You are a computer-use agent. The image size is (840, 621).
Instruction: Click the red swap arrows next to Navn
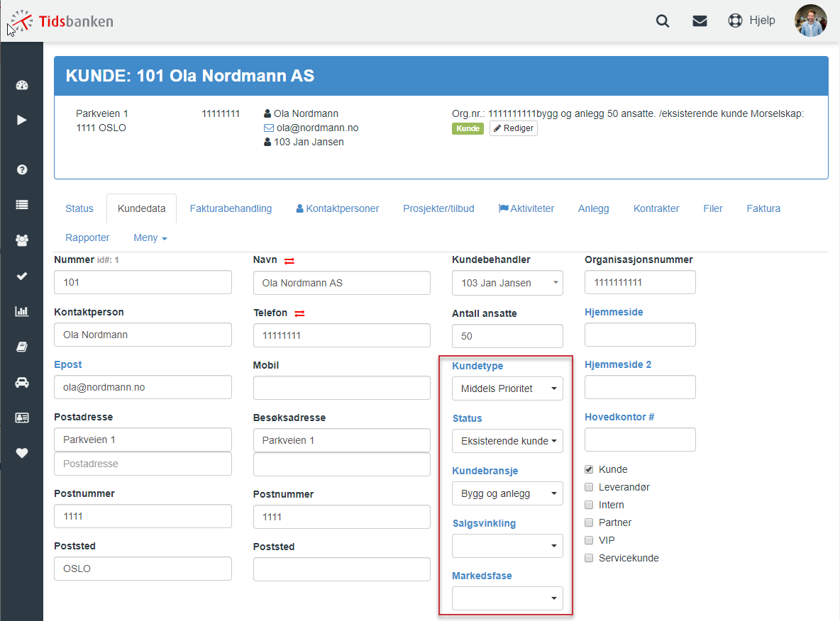tap(289, 261)
